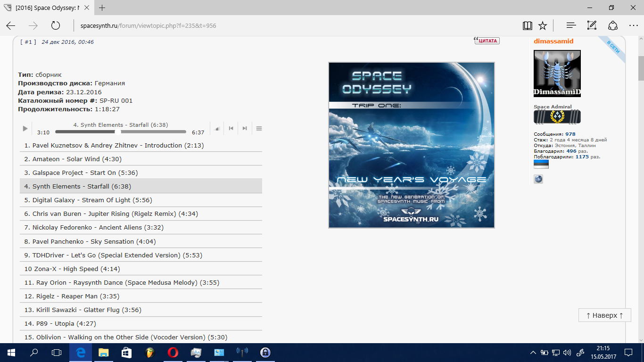644x362 pixels.
Task: Open Reading view in Edge
Action: point(528,25)
